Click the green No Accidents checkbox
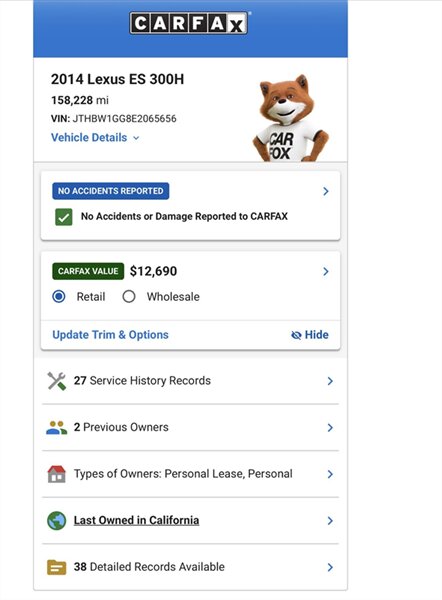 coord(64,217)
